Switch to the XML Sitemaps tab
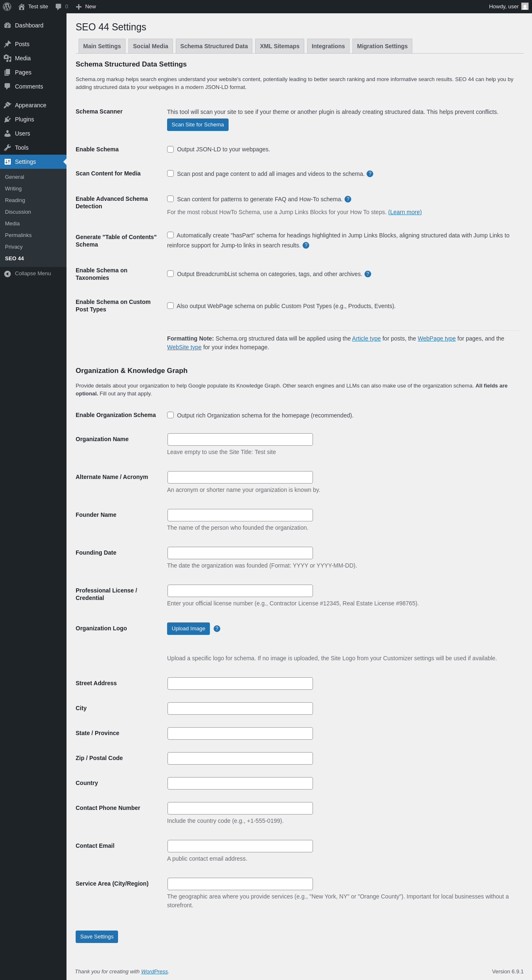The image size is (532, 980). coord(280,46)
